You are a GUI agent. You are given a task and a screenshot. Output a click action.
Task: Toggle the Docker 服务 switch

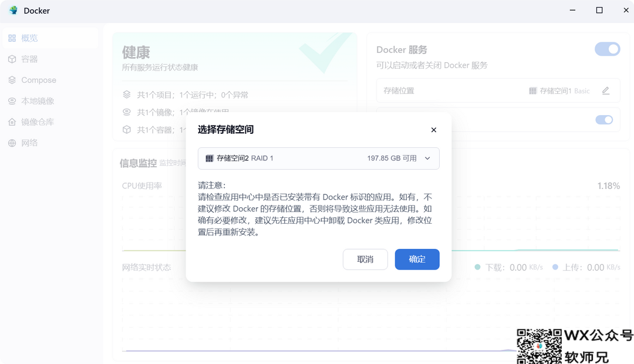[x=608, y=49]
